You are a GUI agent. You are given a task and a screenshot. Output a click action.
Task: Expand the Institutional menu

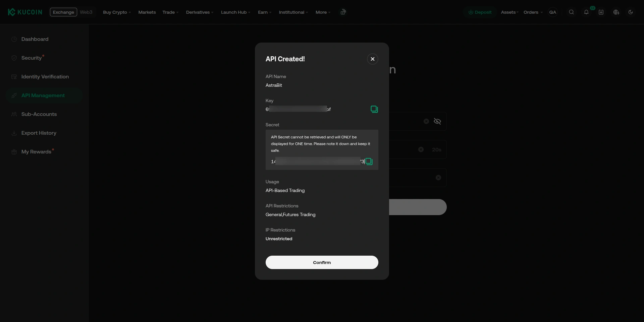point(293,12)
